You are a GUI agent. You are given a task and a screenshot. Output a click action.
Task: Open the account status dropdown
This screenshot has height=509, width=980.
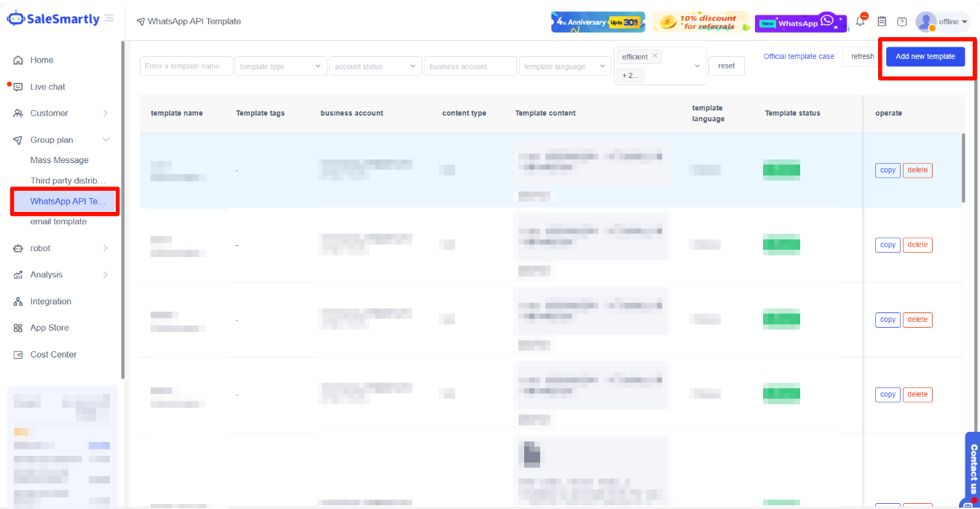pyautogui.click(x=375, y=66)
